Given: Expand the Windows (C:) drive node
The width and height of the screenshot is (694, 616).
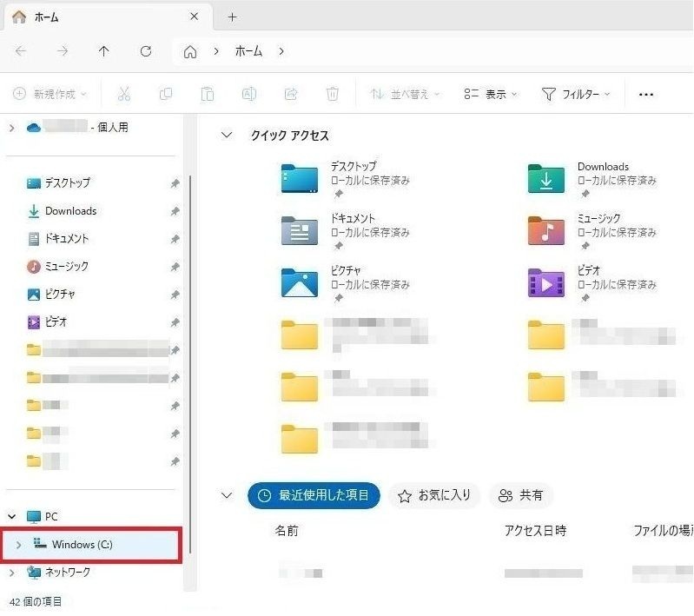Looking at the screenshot, I should 18,545.
